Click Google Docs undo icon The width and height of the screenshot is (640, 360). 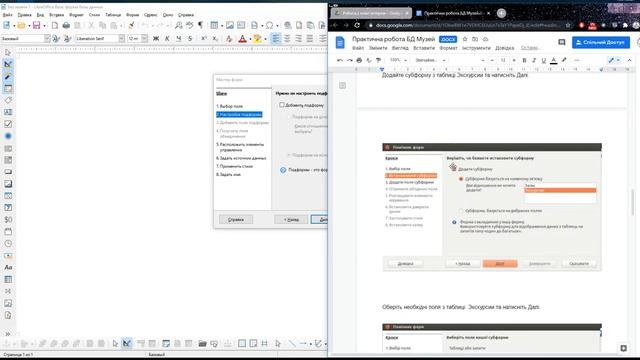[340, 60]
